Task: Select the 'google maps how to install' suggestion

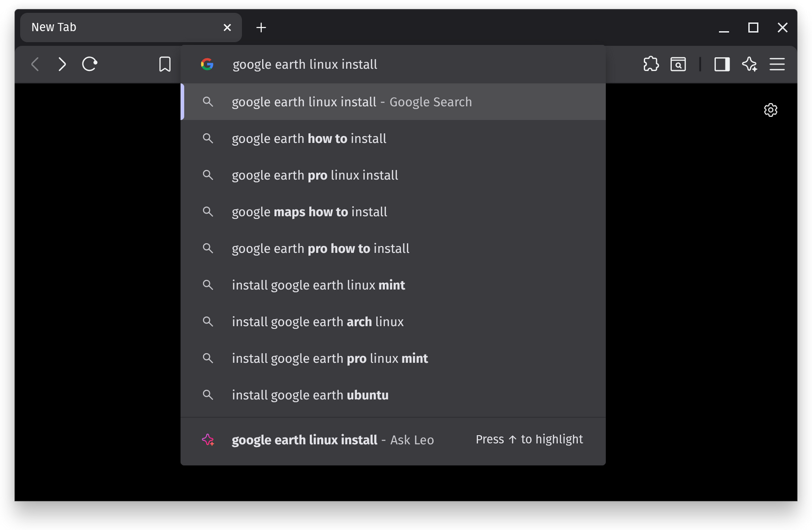Action: pyautogui.click(x=309, y=211)
